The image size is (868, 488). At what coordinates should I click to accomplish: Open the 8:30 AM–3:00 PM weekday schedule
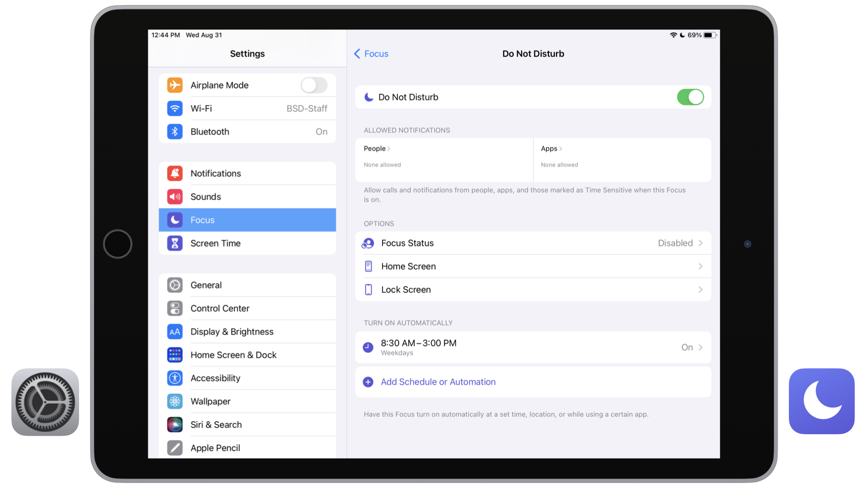(x=533, y=347)
